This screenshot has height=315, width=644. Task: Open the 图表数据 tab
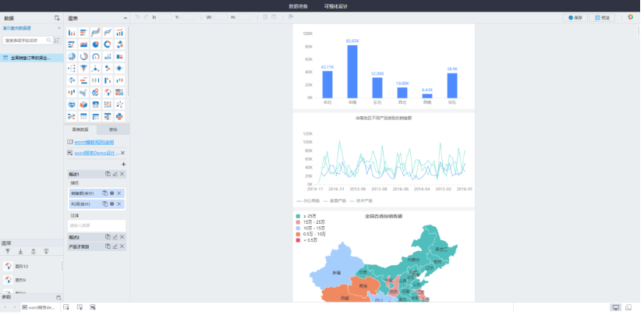point(80,129)
